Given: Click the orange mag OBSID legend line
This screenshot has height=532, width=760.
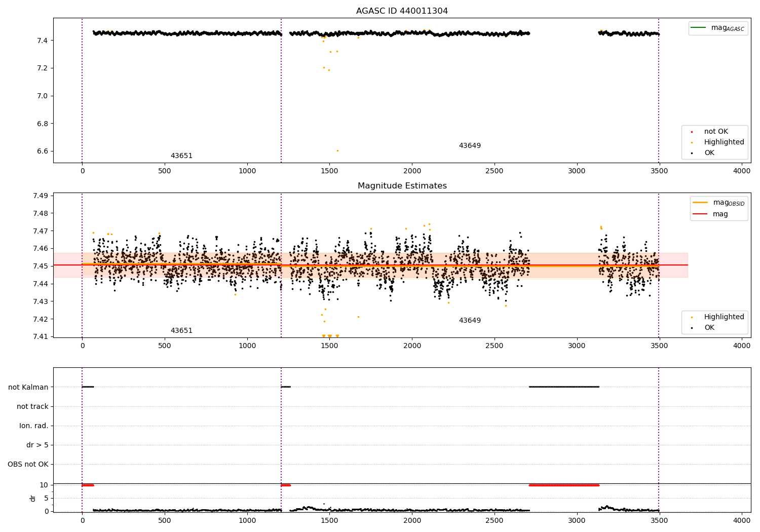Looking at the screenshot, I should pos(701,202).
